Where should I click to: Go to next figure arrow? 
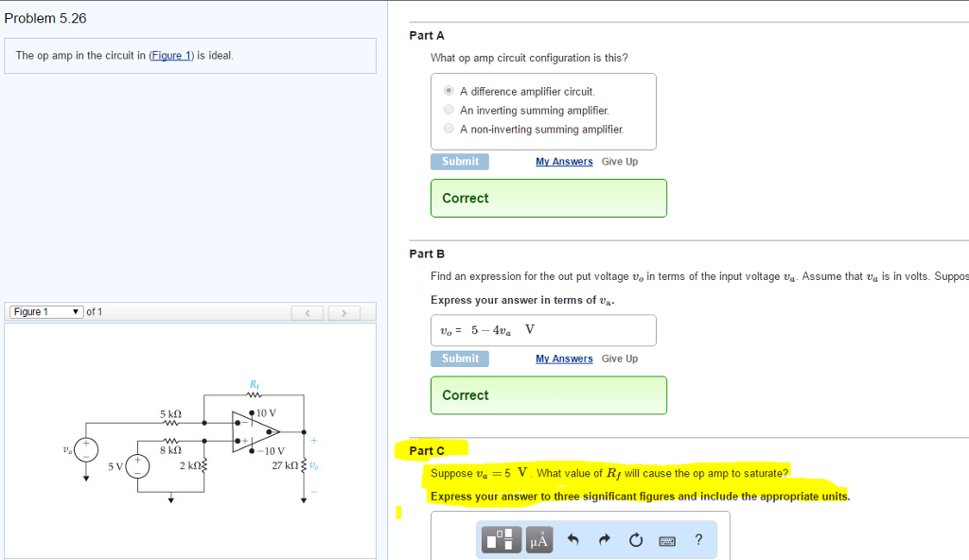344,313
